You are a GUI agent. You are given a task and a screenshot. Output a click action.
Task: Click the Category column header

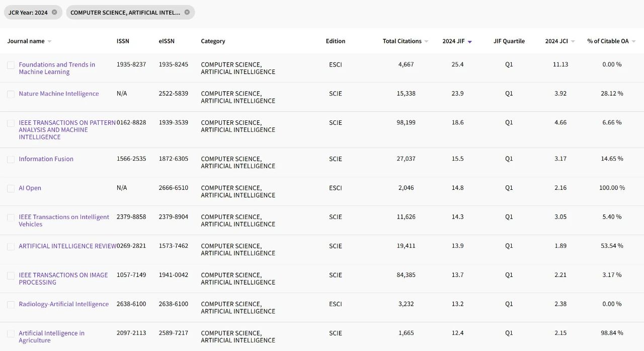[x=213, y=41]
